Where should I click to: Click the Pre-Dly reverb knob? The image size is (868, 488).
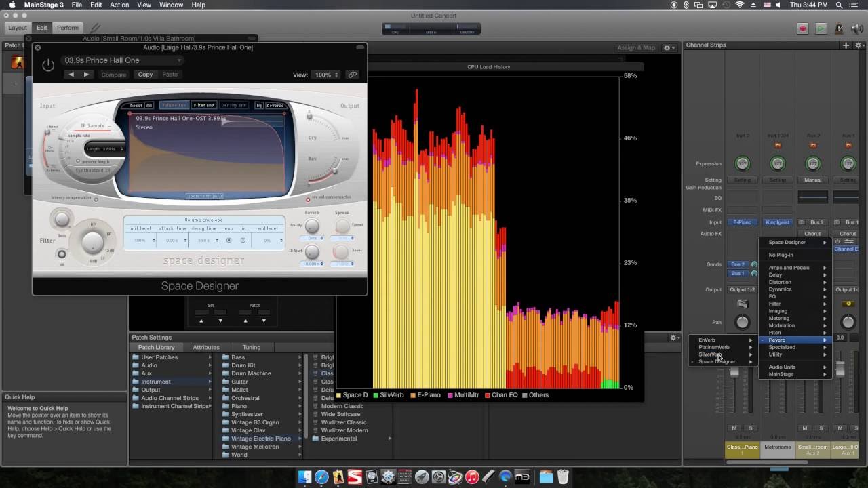click(x=312, y=226)
